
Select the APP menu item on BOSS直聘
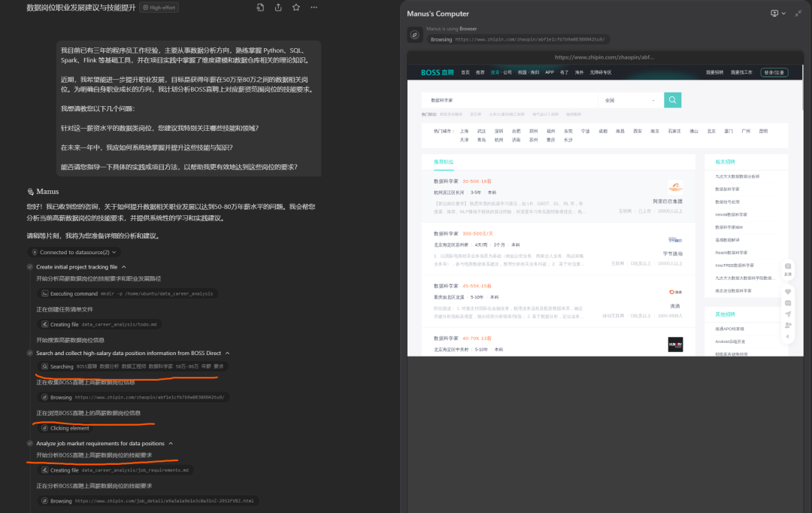pos(550,72)
